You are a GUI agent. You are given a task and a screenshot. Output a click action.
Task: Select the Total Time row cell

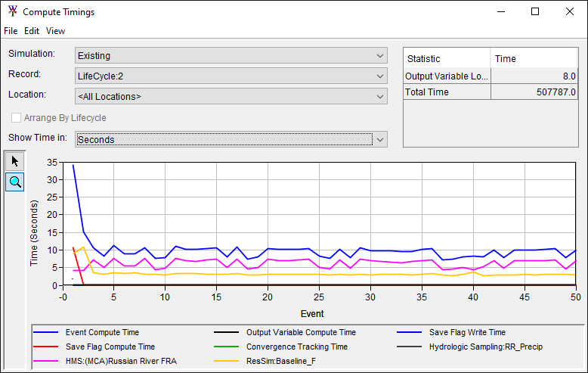pos(447,92)
